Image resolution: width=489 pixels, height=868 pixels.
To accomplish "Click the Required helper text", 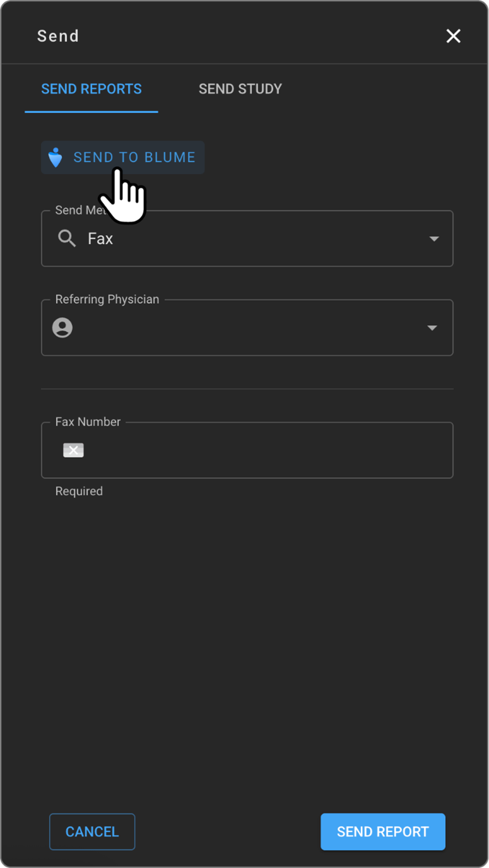I will click(x=79, y=491).
